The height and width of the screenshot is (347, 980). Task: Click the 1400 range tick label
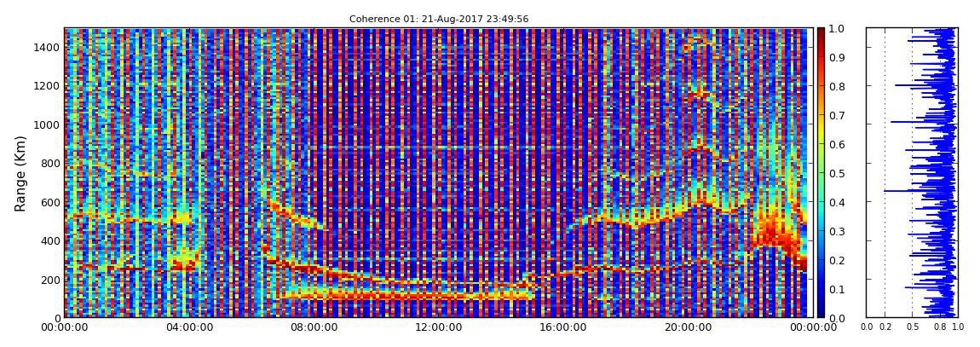coord(48,48)
